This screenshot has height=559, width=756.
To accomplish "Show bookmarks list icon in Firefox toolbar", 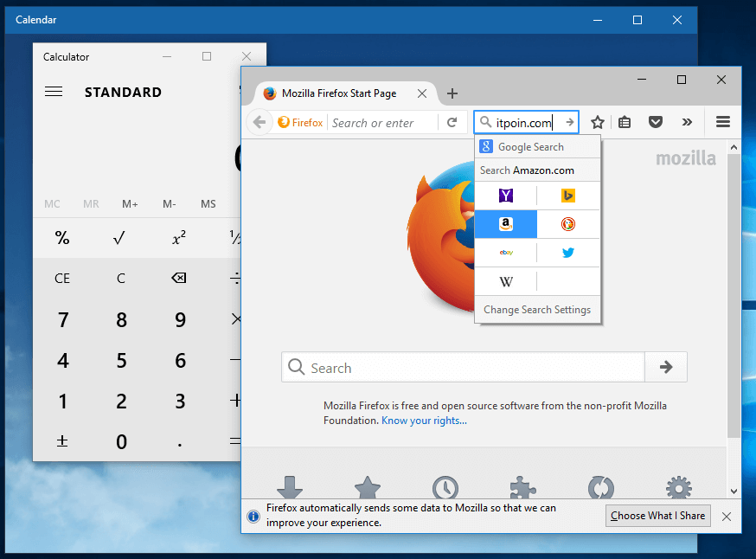I will pos(625,123).
